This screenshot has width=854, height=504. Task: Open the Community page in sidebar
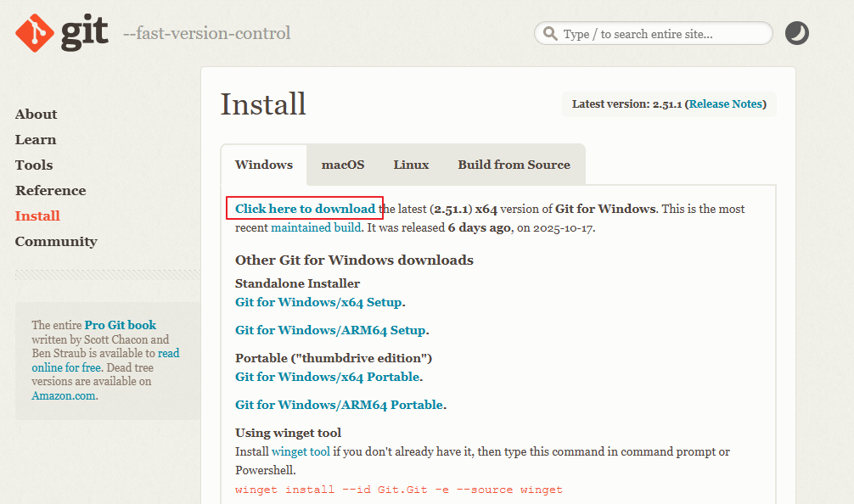(56, 241)
